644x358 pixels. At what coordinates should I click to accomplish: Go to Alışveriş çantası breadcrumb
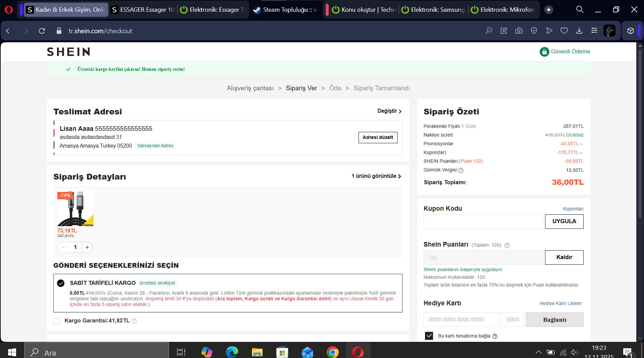coord(250,88)
